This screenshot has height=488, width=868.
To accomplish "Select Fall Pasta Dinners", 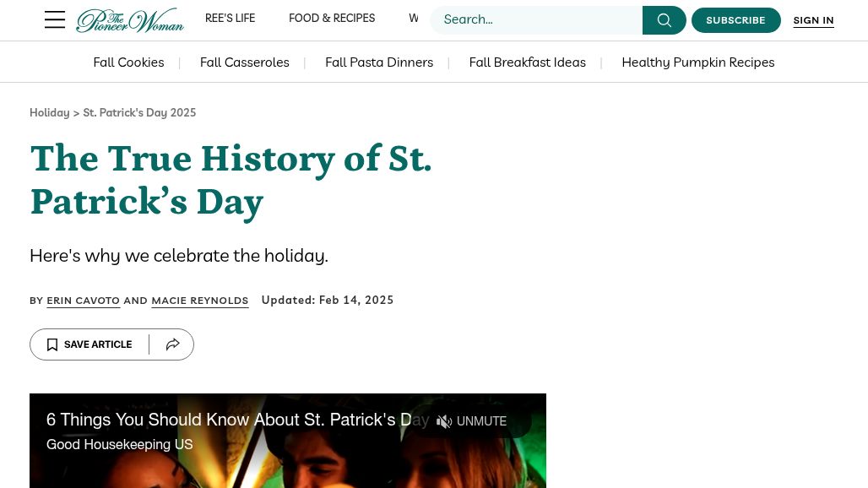I will 379,62.
